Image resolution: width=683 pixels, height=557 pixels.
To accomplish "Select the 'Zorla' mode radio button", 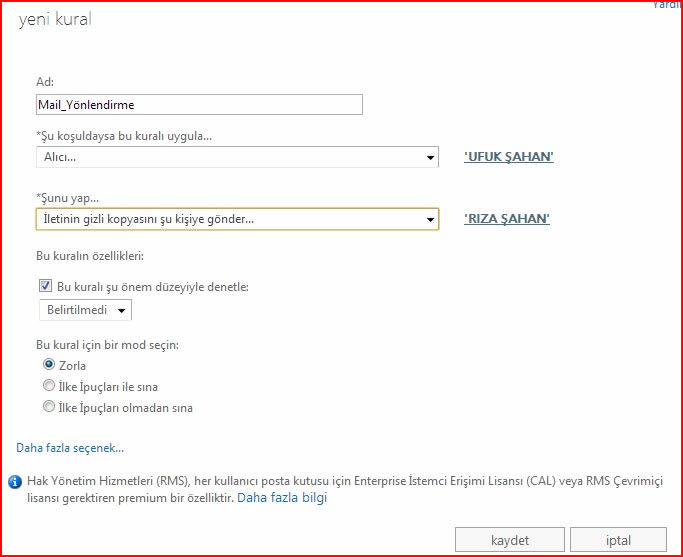I will click(x=48, y=365).
